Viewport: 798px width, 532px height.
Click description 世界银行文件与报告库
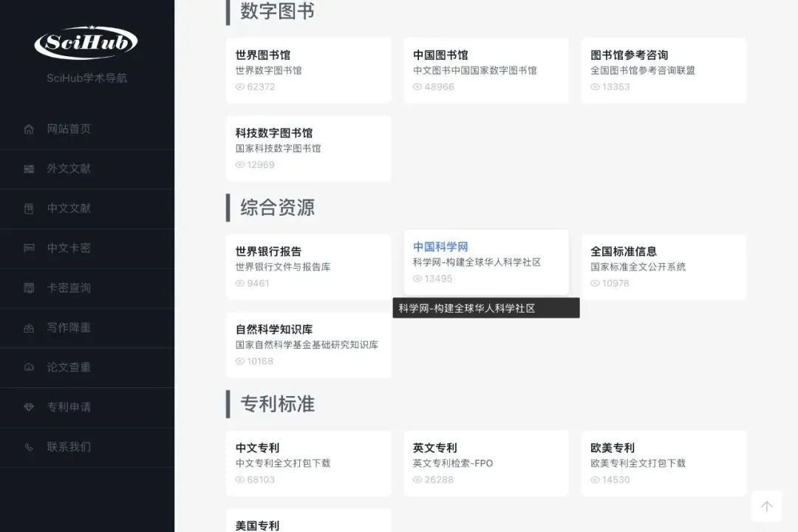[282, 267]
